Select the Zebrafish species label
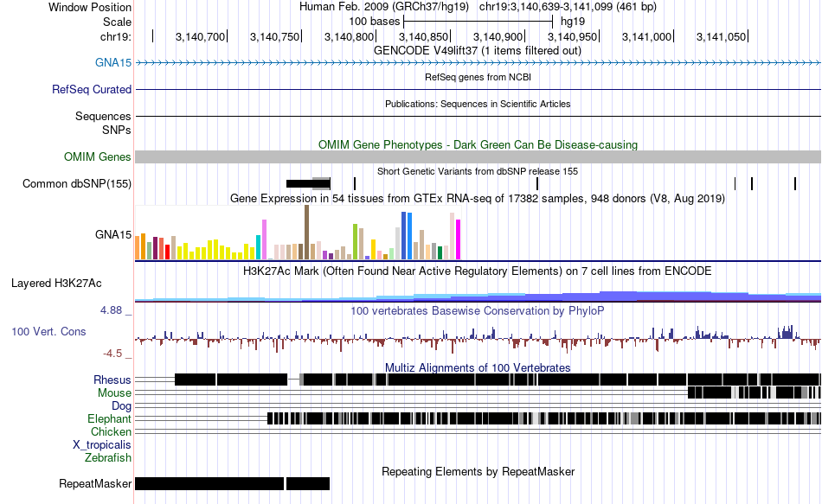This screenshot has height=504, width=822. [107, 458]
